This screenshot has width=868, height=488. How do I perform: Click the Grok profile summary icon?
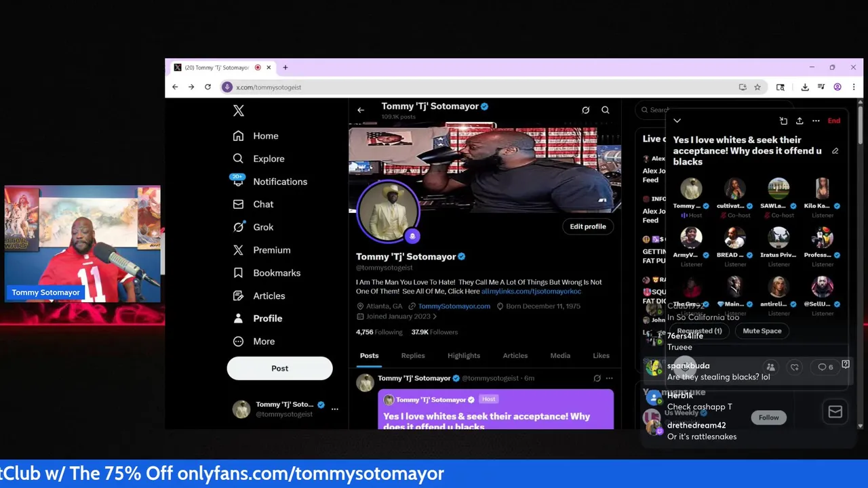(x=586, y=110)
